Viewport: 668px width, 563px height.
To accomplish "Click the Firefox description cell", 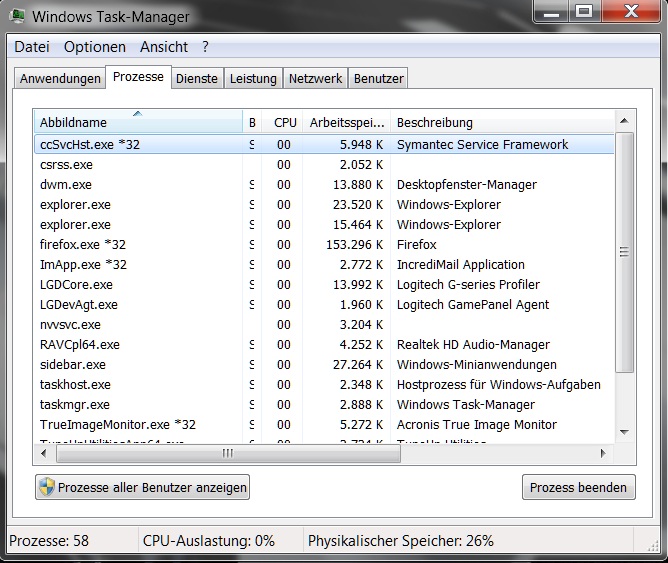I will click(x=417, y=244).
